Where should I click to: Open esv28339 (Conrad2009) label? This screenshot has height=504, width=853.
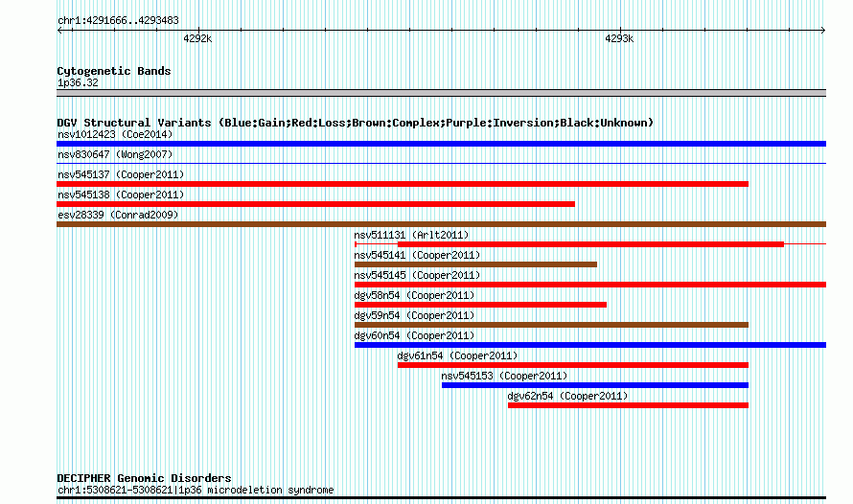[x=118, y=215]
